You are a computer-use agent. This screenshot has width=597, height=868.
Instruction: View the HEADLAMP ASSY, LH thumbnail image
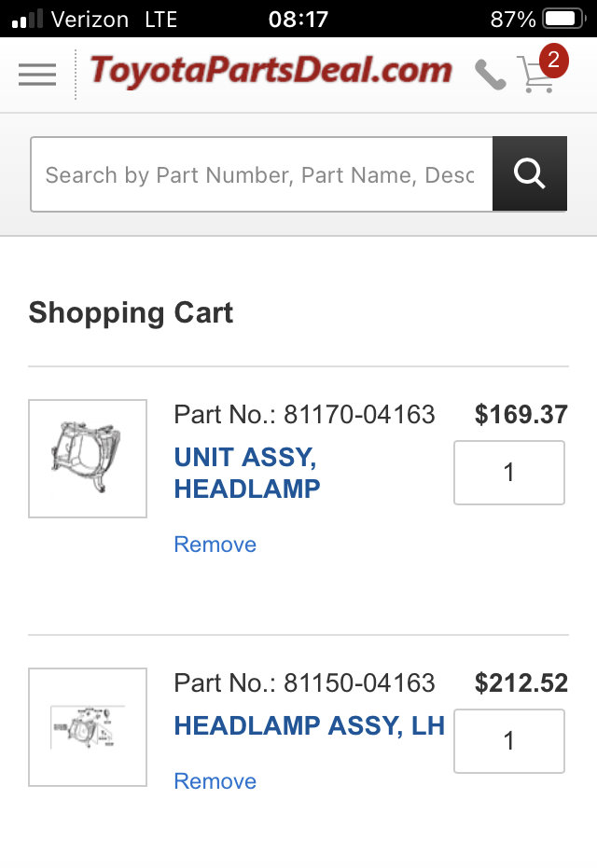point(88,727)
